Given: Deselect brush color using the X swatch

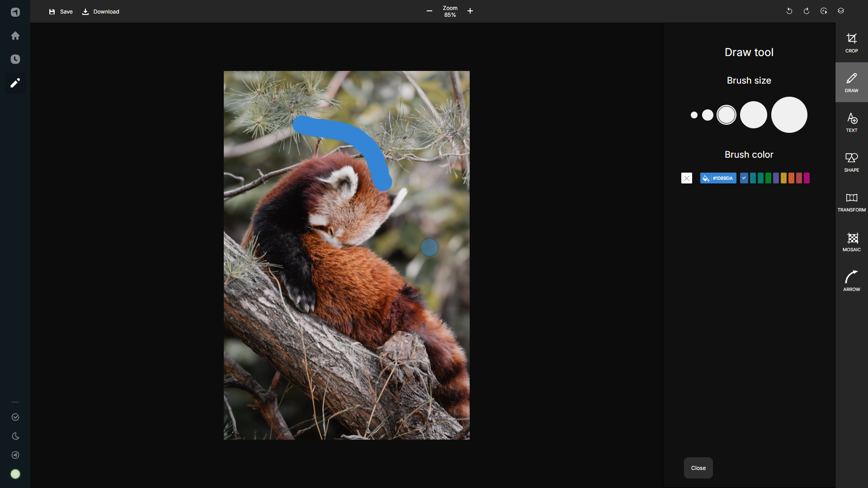Looking at the screenshot, I should pos(686,178).
